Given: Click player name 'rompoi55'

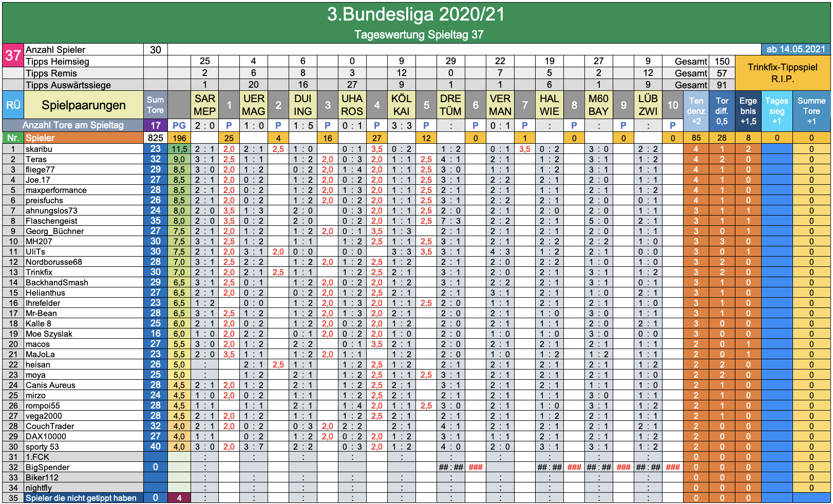Looking at the screenshot, I should click(x=43, y=405).
